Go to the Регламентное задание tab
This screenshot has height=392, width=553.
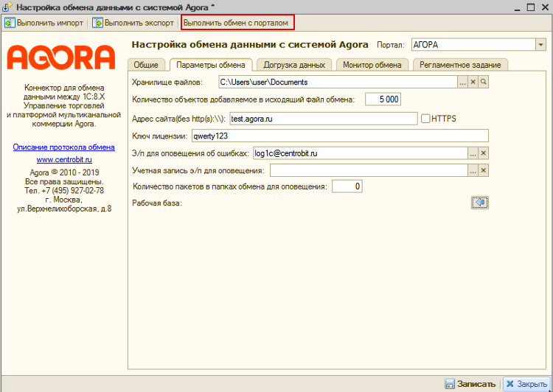460,65
